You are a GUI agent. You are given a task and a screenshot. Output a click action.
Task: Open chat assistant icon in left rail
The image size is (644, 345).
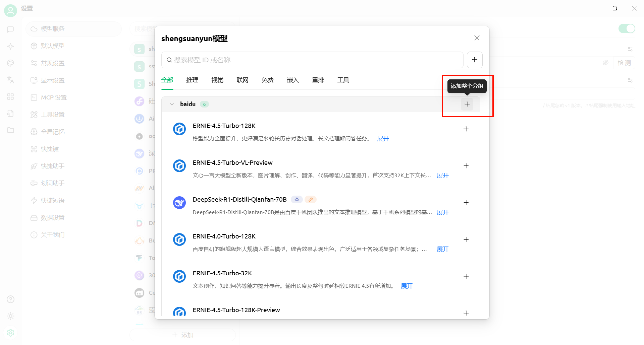click(10, 29)
